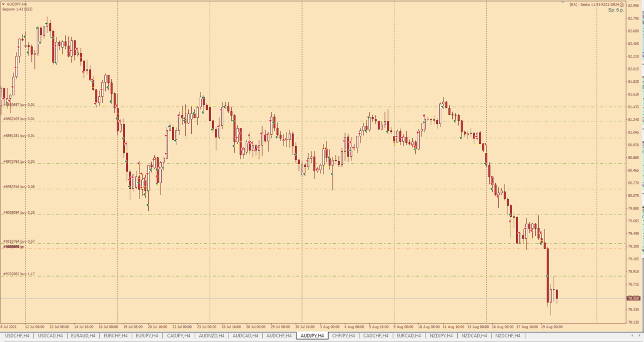Click the triangle beside AUDJPY,H4 title
The width and height of the screenshot is (644, 342).
tap(3, 4)
